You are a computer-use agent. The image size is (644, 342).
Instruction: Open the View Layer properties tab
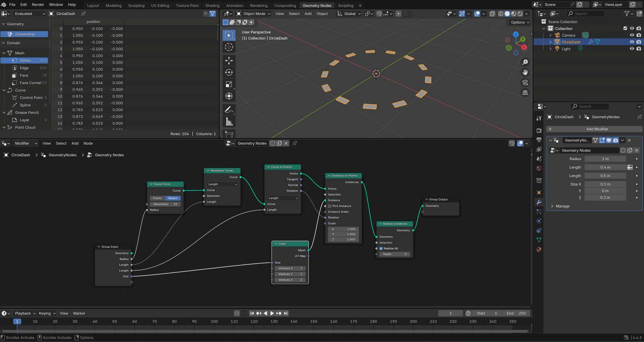point(539,149)
